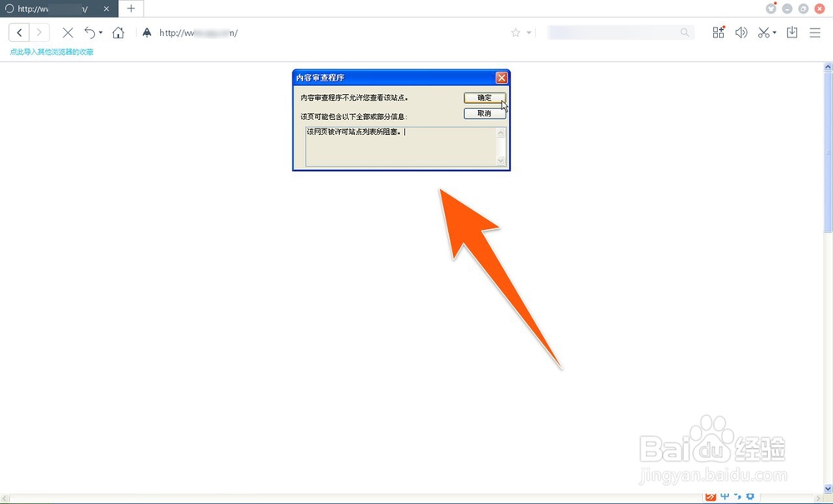
Task: Click the skin/shirt icon in title bar
Action: click(x=771, y=8)
